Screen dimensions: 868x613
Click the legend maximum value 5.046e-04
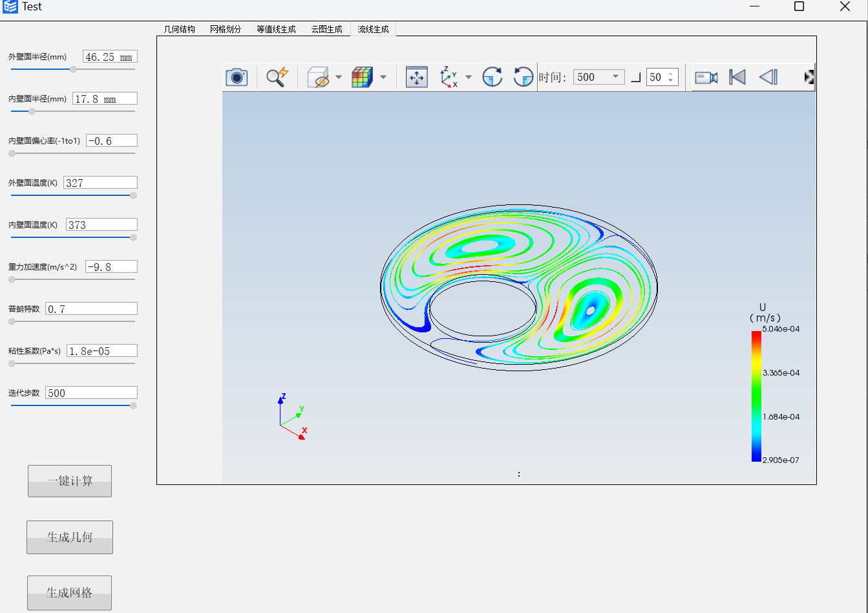[781, 329]
